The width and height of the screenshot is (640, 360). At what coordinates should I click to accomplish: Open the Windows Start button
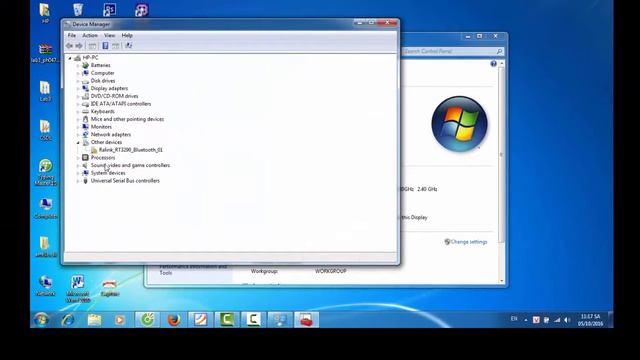point(41,320)
